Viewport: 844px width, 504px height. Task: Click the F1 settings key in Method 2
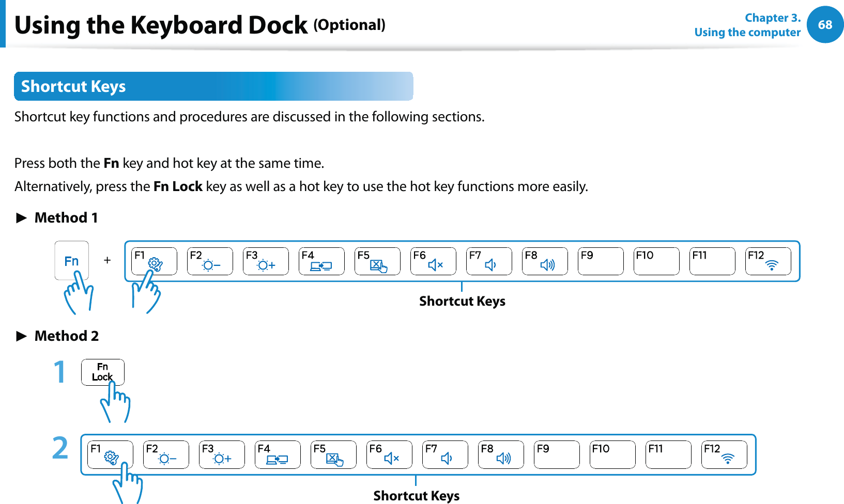coord(110,454)
